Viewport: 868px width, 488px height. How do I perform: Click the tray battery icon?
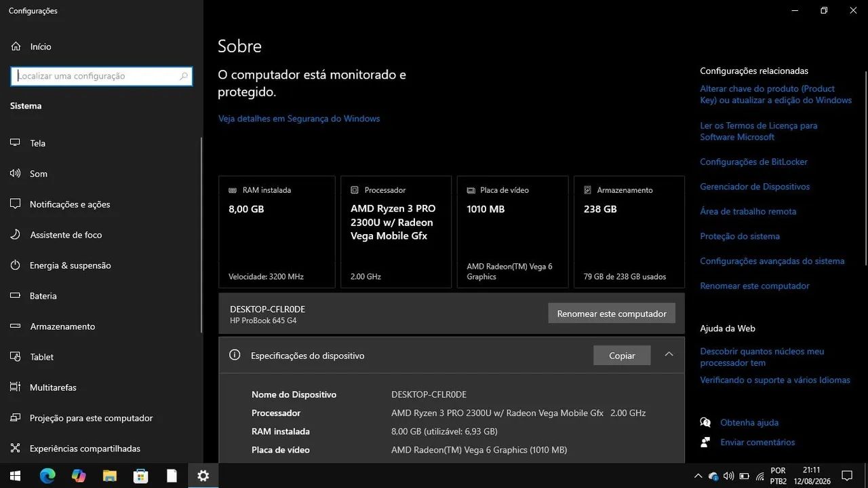click(744, 476)
